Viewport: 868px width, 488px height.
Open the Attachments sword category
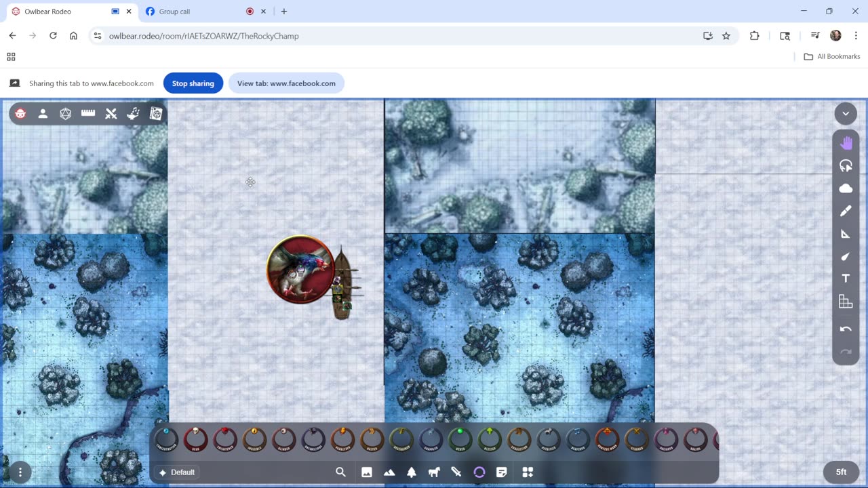[456, 472]
